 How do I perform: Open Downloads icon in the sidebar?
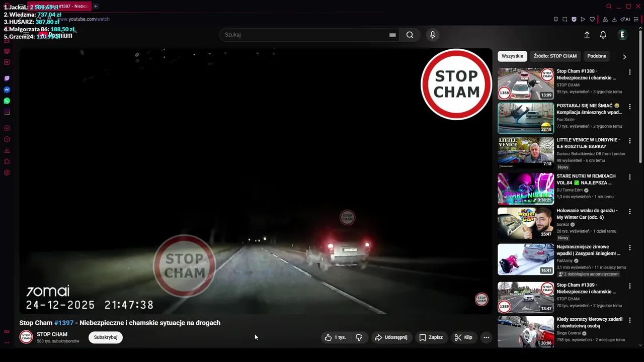point(7,150)
